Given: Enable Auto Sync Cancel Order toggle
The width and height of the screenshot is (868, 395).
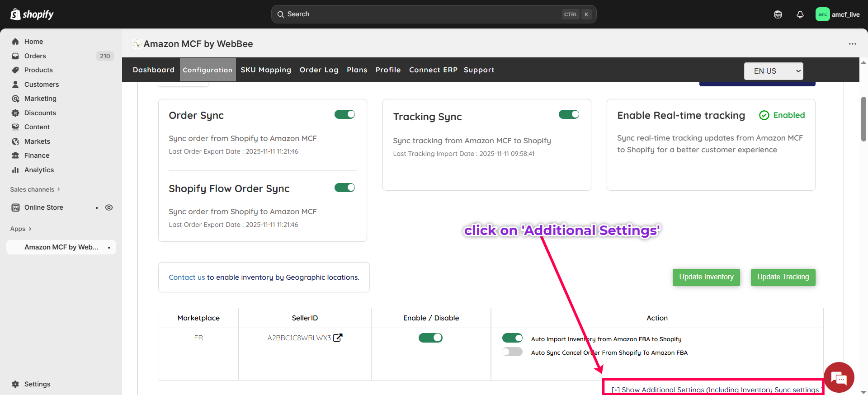Looking at the screenshot, I should [x=512, y=352].
